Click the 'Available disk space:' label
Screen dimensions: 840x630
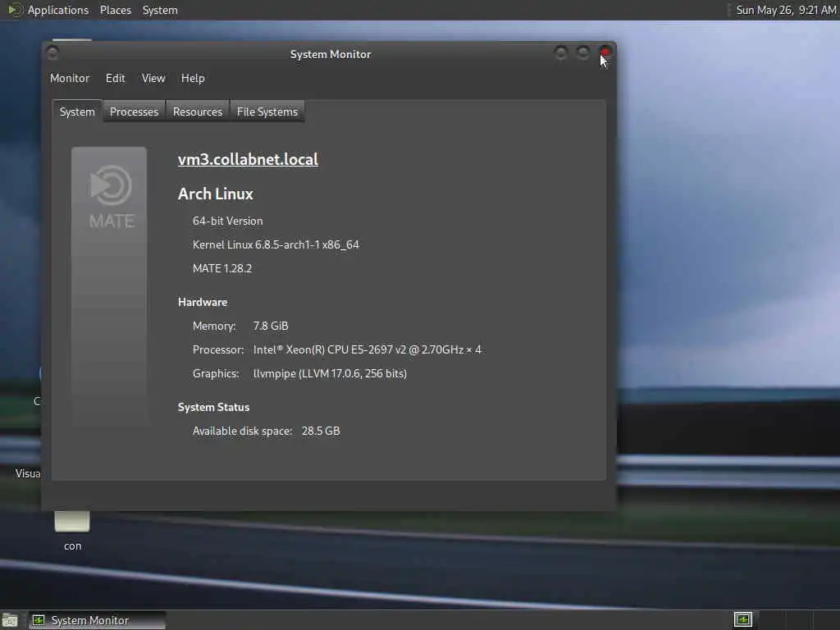(x=243, y=431)
